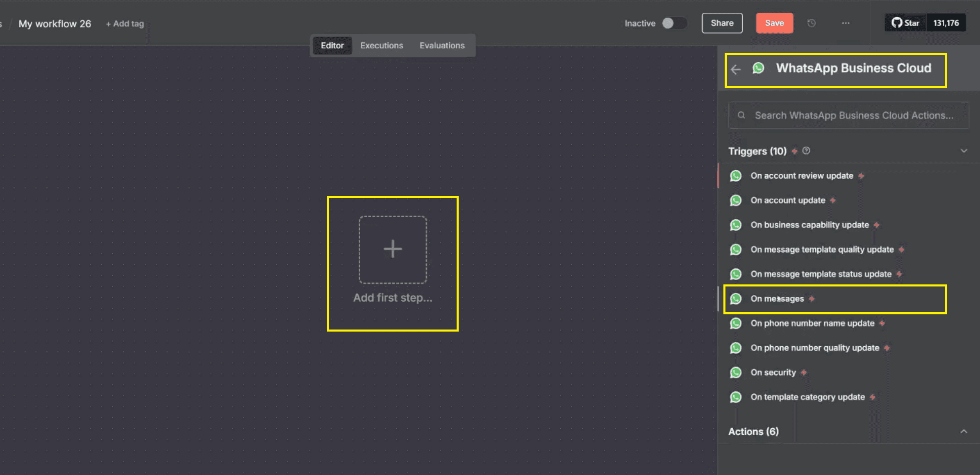Select the On account review update trigger
Image resolution: width=980 pixels, height=475 pixels.
tap(848, 176)
